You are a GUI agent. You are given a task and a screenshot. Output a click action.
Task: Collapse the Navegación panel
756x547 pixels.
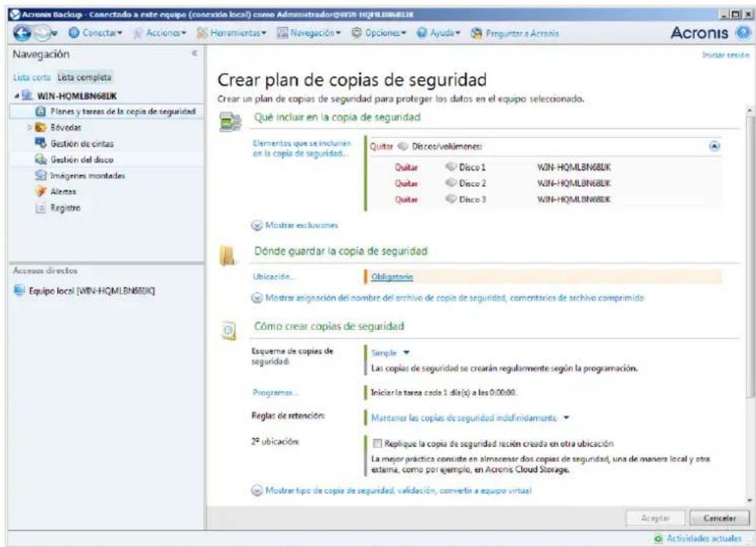194,54
